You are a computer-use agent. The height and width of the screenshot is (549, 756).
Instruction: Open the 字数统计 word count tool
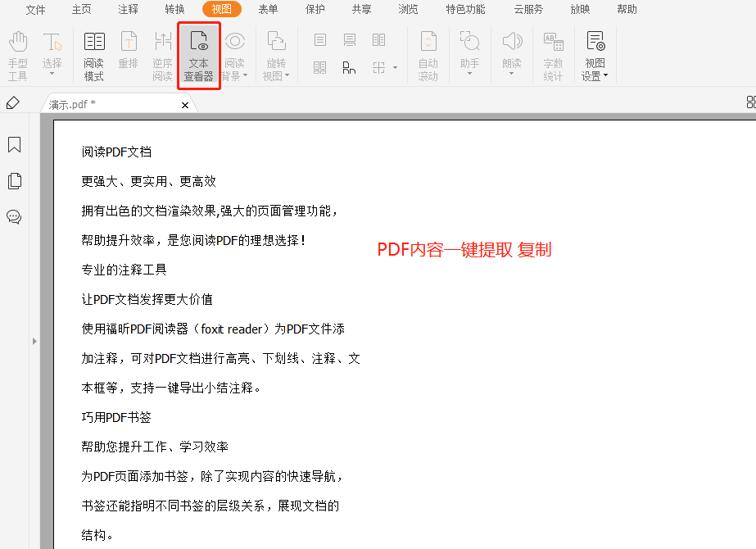(x=554, y=56)
